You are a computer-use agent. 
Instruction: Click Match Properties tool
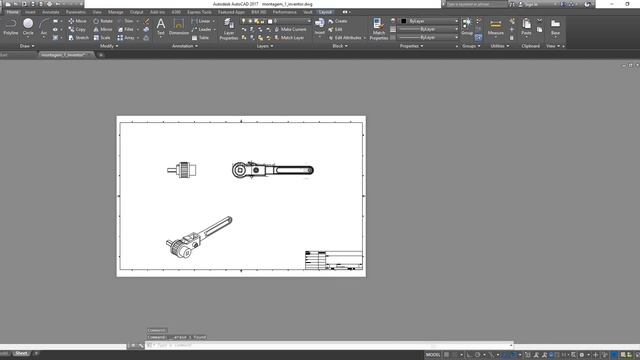pos(379,29)
